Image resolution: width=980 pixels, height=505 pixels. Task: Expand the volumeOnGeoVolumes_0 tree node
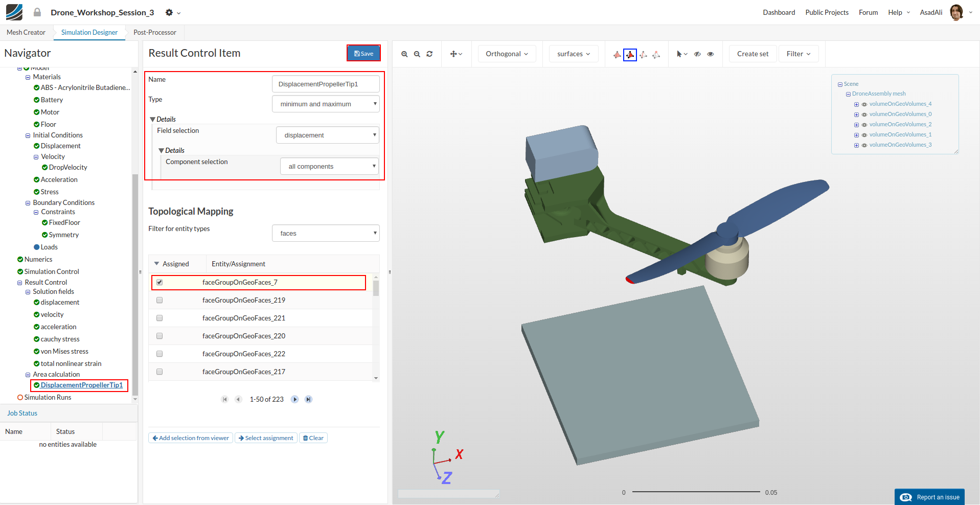point(856,114)
